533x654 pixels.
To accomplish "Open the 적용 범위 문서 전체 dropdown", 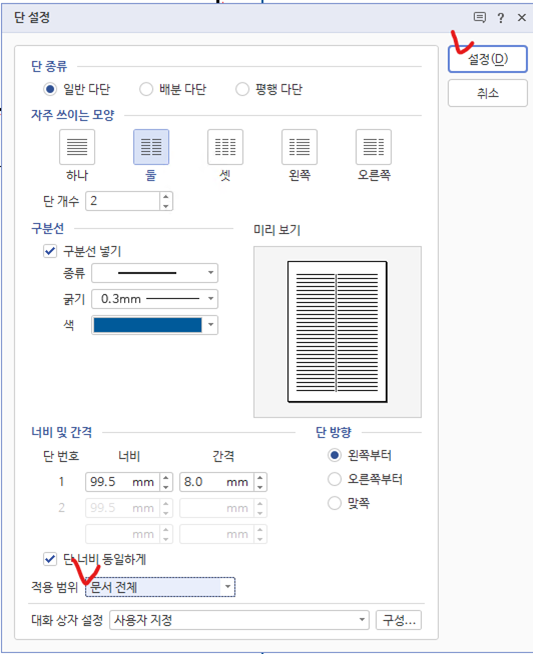I will coord(160,587).
